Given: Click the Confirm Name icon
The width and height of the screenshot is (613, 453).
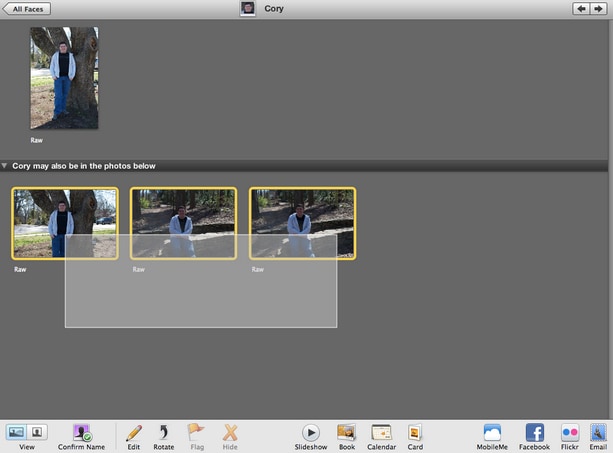Looking at the screenshot, I should pyautogui.click(x=81, y=433).
